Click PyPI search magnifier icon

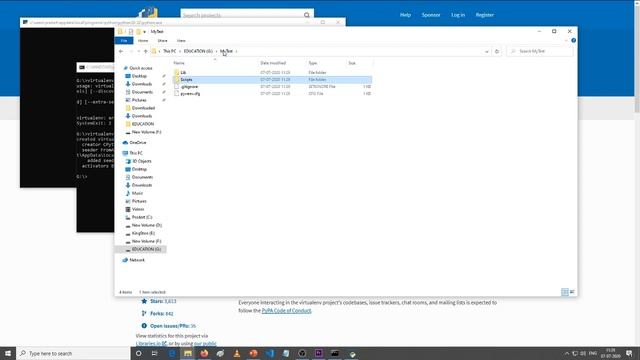click(x=307, y=15)
